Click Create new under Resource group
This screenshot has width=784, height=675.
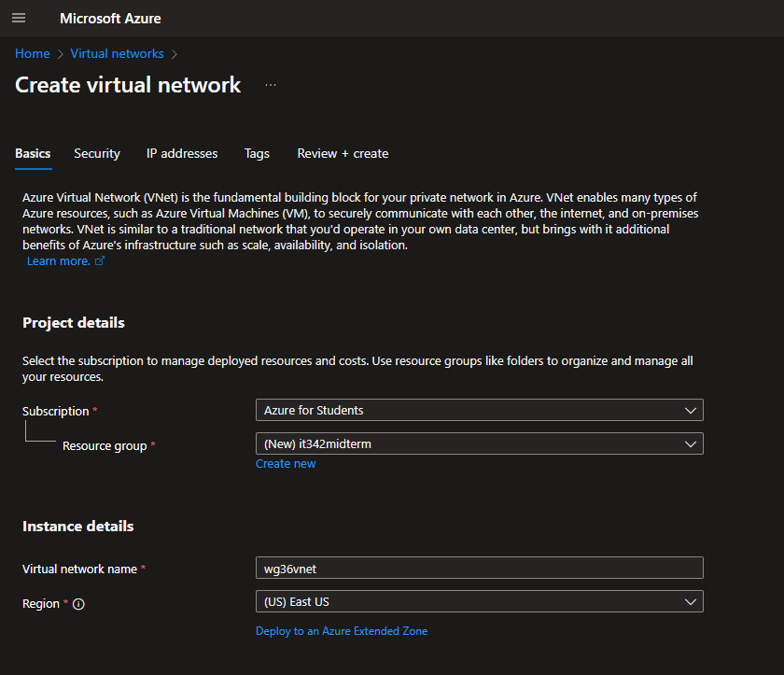tap(286, 464)
